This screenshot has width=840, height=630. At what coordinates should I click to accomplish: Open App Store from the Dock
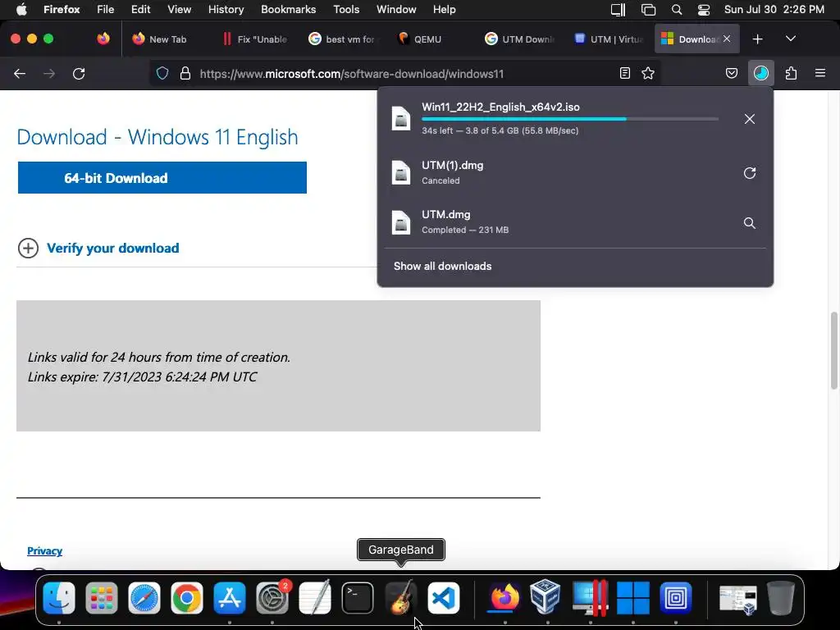click(x=230, y=597)
